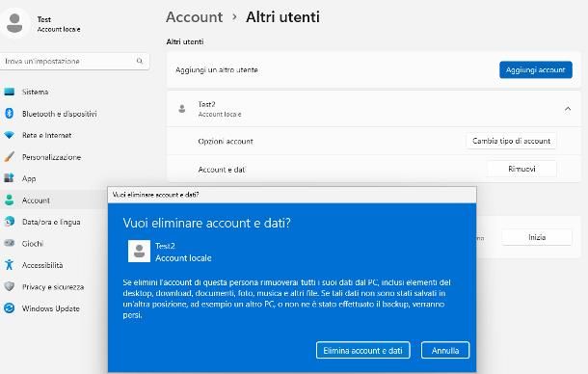Open the Accessibilità figure icon
This screenshot has height=374, width=588.
point(9,265)
